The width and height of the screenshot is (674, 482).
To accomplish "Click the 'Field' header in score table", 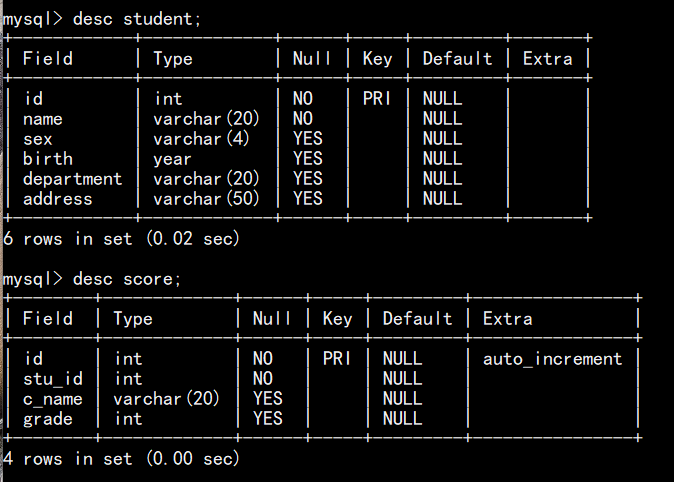I will click(x=47, y=319).
